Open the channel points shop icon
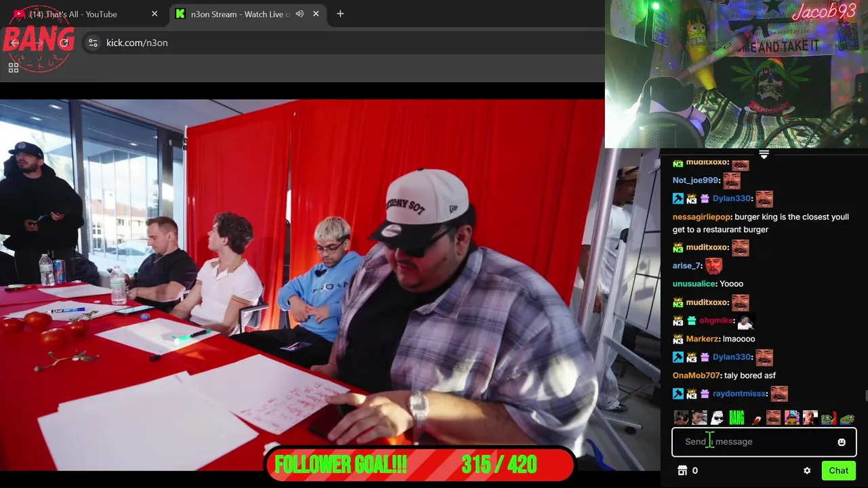The height and width of the screenshot is (488, 868). click(682, 470)
